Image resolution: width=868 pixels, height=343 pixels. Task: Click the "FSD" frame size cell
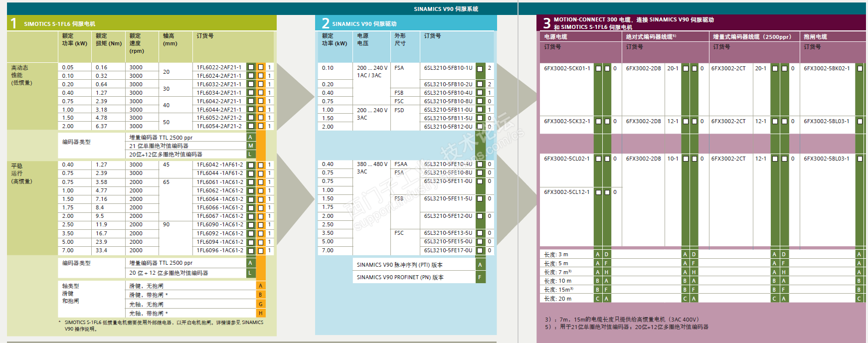point(399,110)
